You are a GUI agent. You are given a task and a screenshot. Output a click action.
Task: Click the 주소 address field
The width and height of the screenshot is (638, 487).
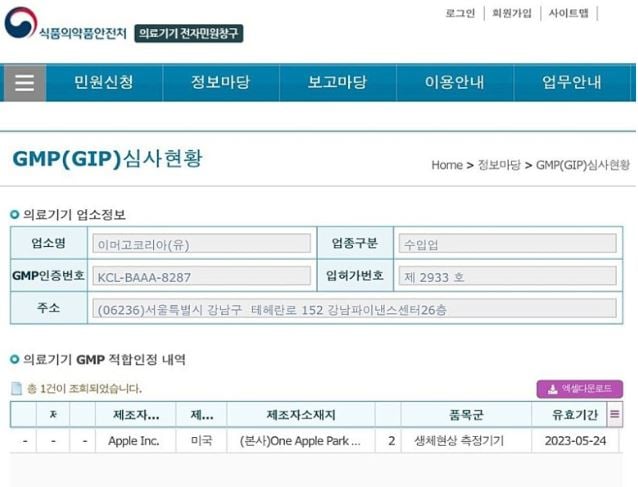coord(354,309)
